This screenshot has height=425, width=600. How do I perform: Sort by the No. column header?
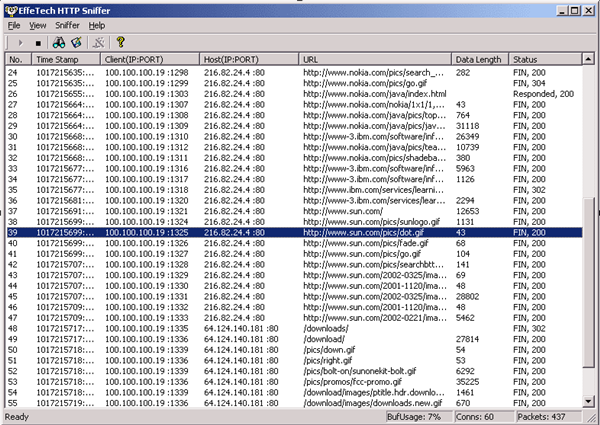18,59
